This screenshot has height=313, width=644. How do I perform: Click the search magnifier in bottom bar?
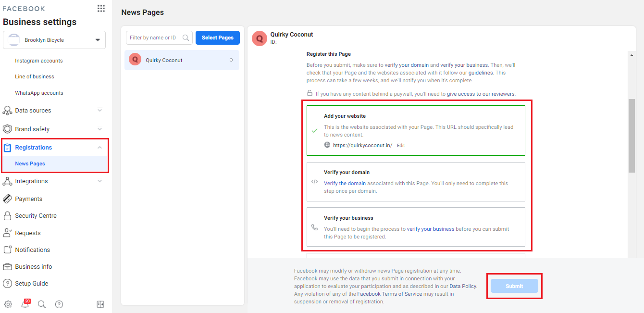(42, 304)
